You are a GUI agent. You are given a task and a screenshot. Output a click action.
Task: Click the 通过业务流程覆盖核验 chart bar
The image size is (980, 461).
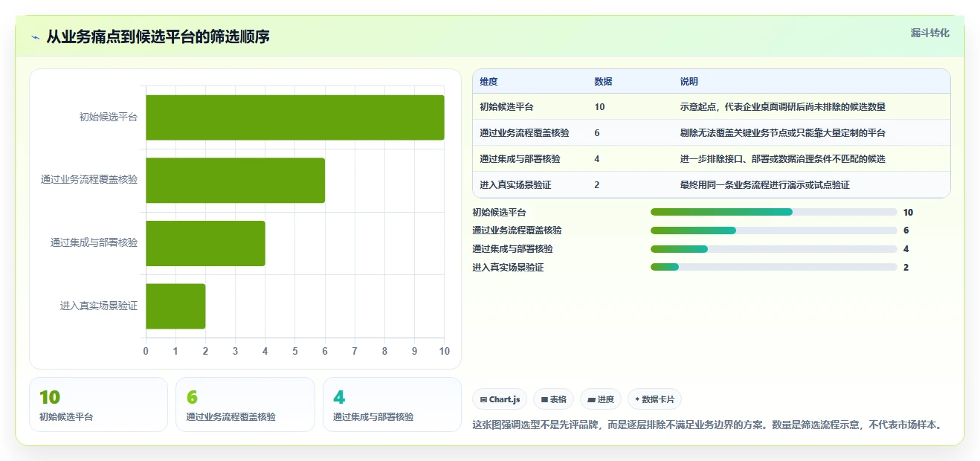235,180
